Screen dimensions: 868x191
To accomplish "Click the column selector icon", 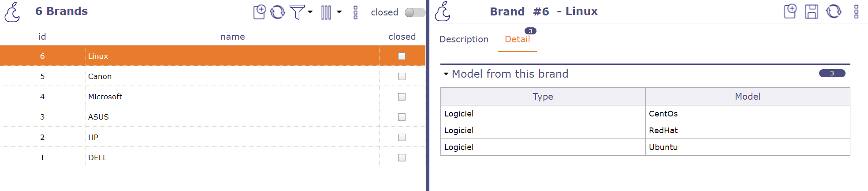I will point(326,12).
